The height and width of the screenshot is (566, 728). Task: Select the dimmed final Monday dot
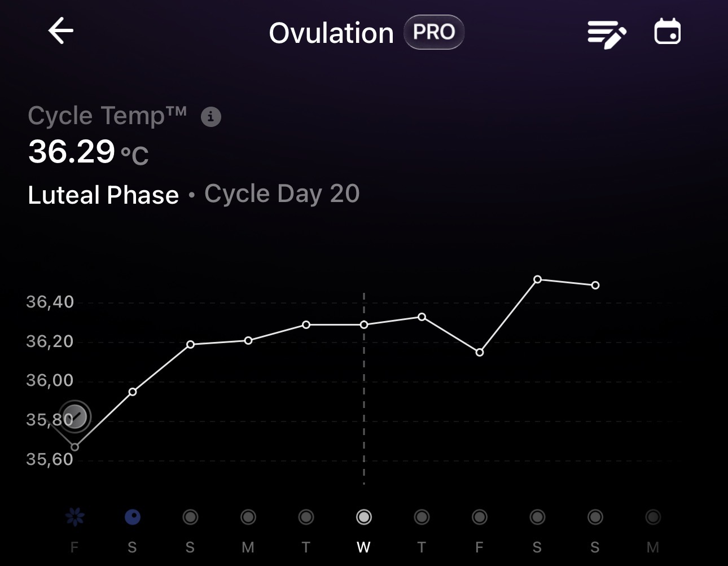coord(652,517)
